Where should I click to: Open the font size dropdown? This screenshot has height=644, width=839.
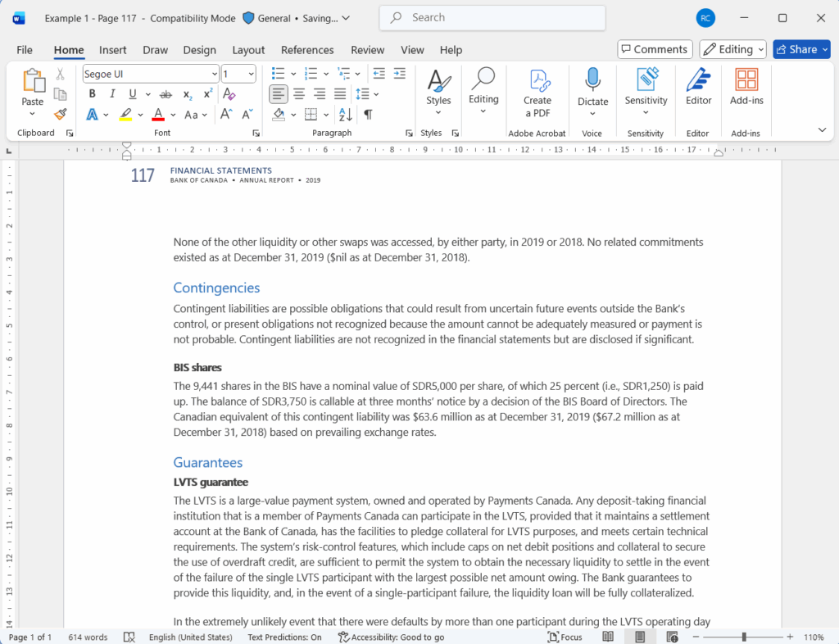(248, 74)
